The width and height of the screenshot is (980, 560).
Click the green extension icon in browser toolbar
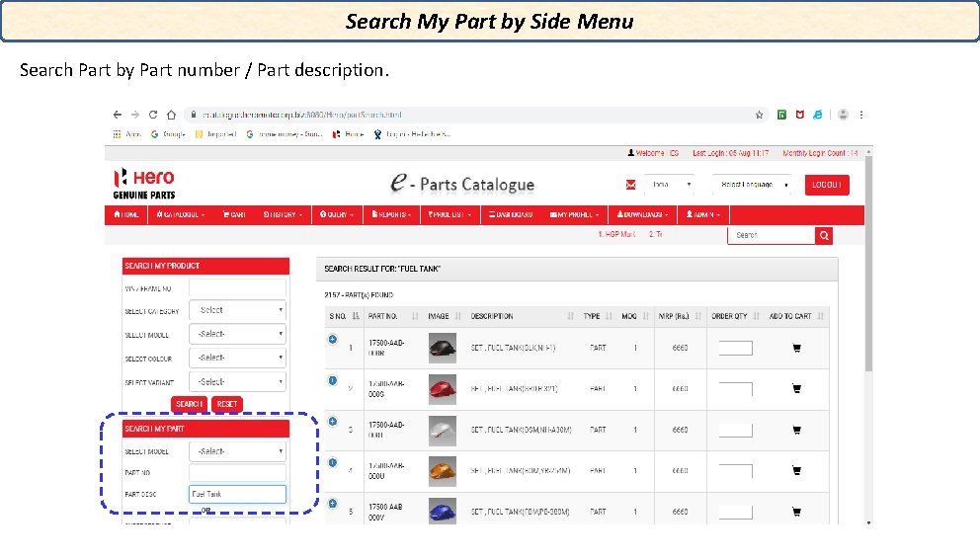coord(781,115)
